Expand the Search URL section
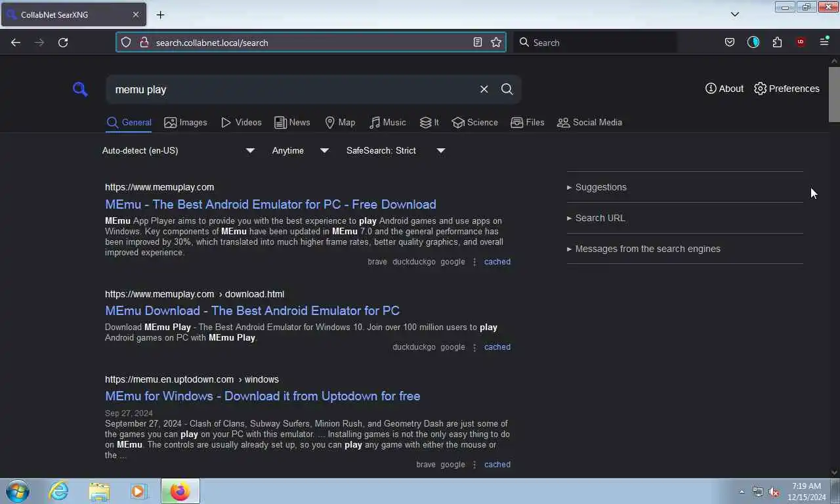Screen dimensions: 840x504 click(596, 218)
